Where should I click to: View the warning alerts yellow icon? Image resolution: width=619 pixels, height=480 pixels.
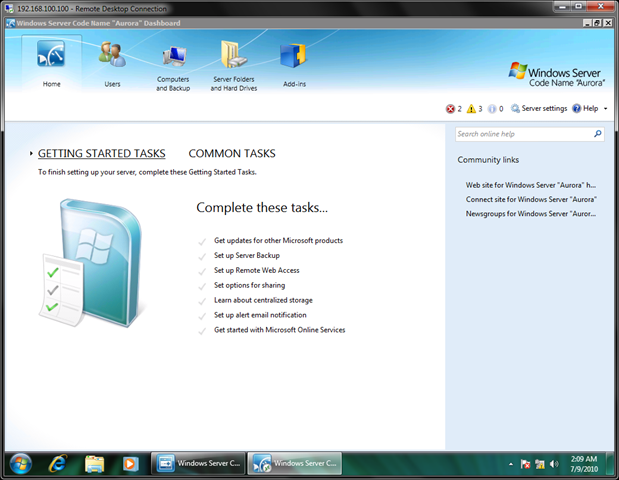pyautogui.click(x=471, y=109)
